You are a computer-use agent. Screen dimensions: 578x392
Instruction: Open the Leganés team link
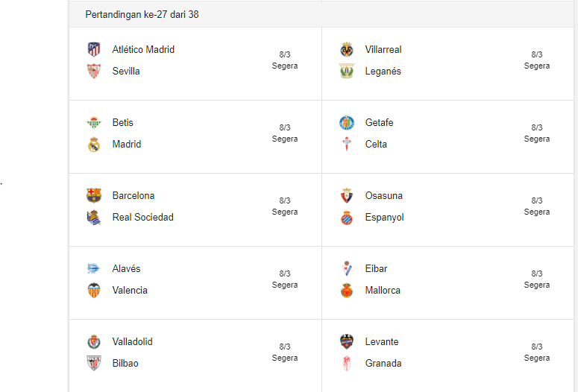coord(383,72)
